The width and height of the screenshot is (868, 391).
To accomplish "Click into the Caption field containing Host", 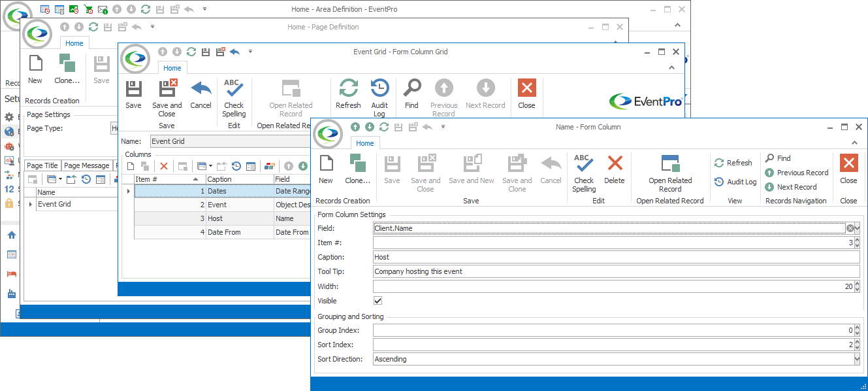I will point(617,257).
